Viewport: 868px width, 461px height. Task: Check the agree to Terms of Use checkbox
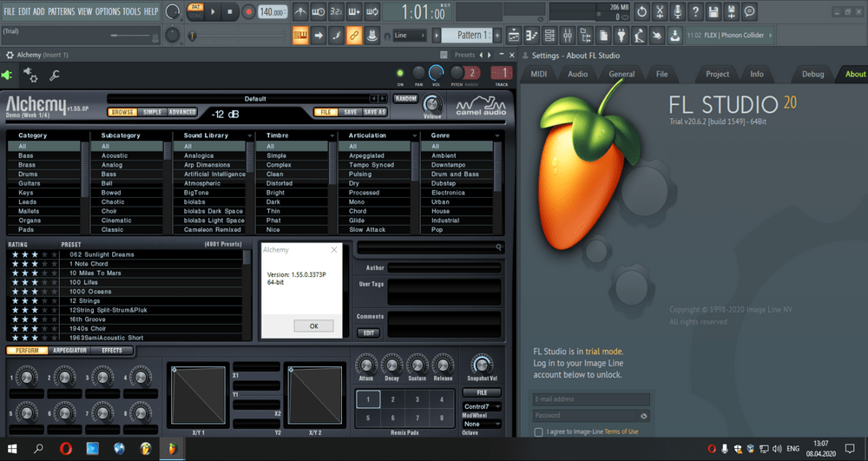pyautogui.click(x=538, y=431)
